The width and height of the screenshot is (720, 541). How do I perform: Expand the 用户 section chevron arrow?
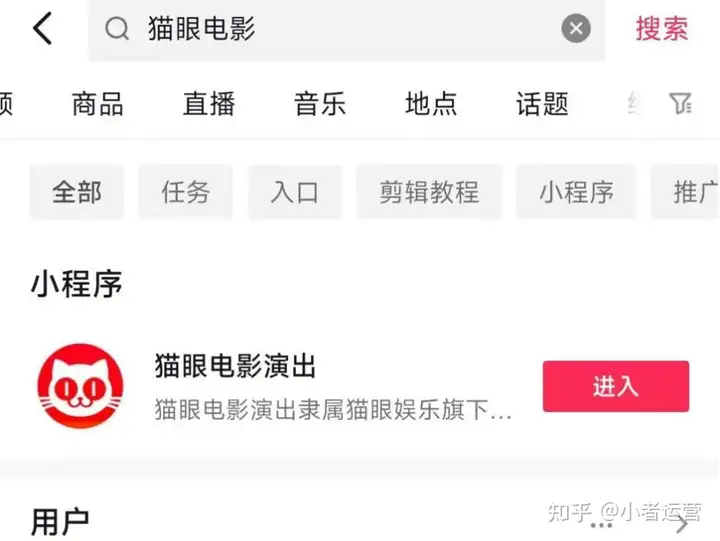point(682,524)
